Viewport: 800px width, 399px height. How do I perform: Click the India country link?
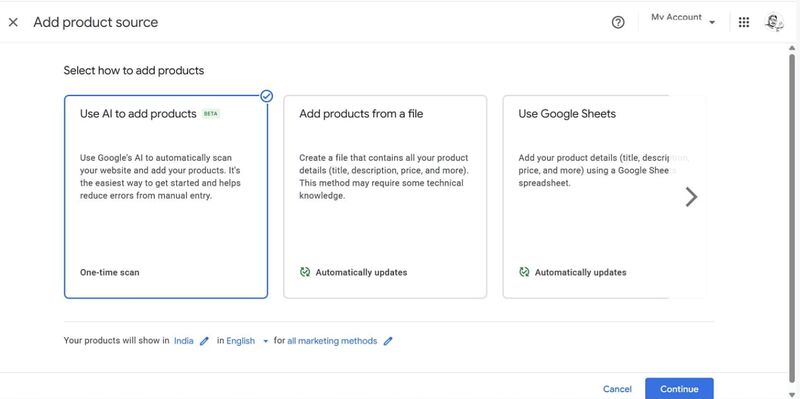coord(184,341)
